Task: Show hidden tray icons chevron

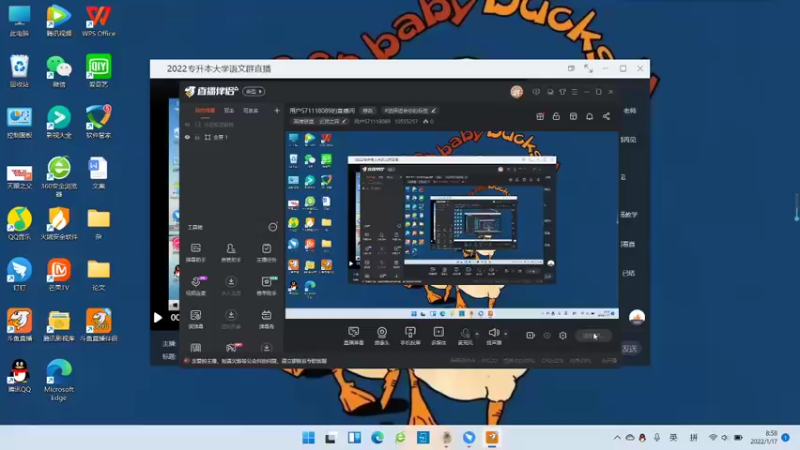Action: pyautogui.click(x=617, y=438)
